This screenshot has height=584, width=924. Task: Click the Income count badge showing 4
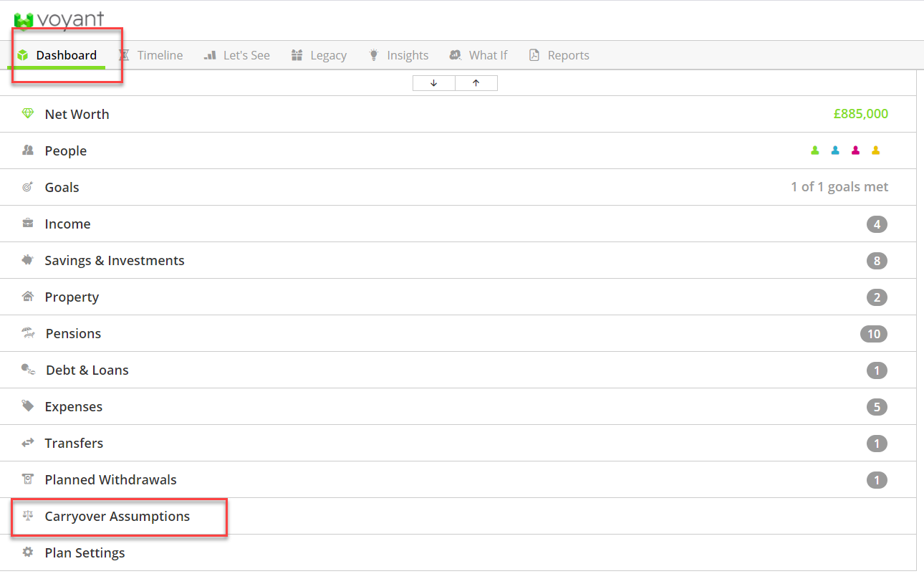(877, 224)
